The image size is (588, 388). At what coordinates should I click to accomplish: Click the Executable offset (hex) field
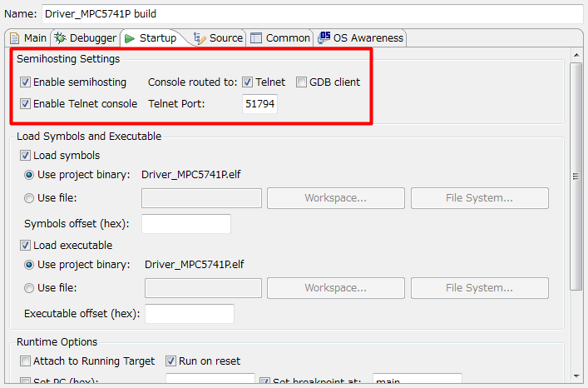pyautogui.click(x=190, y=313)
